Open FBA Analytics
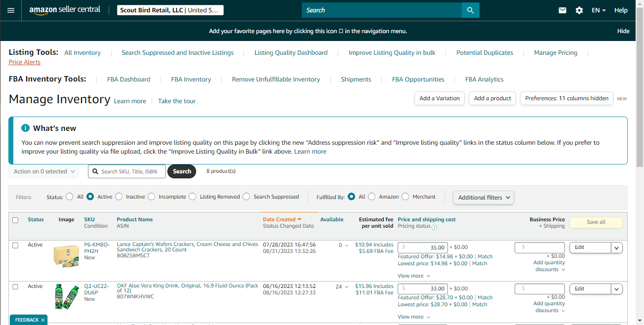This screenshot has height=325, width=644. pos(484,80)
